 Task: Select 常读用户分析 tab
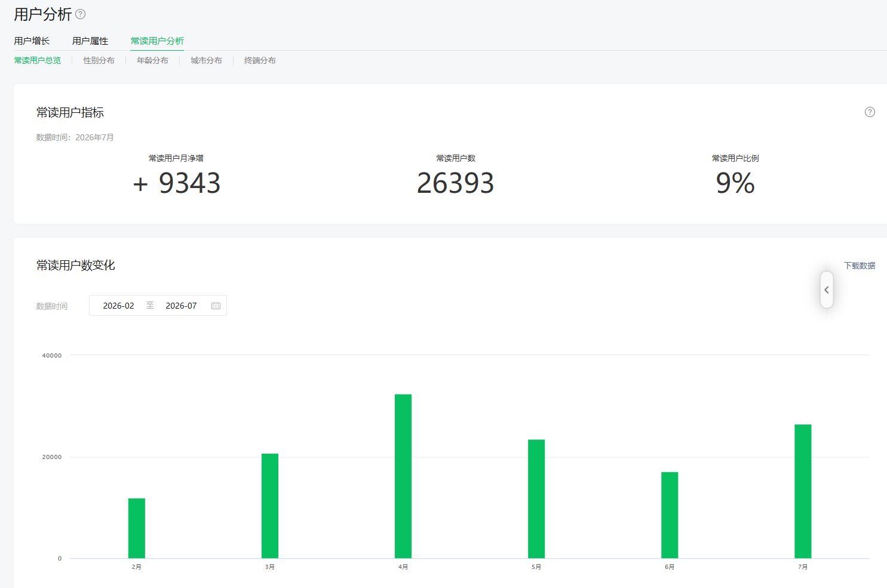coord(158,41)
